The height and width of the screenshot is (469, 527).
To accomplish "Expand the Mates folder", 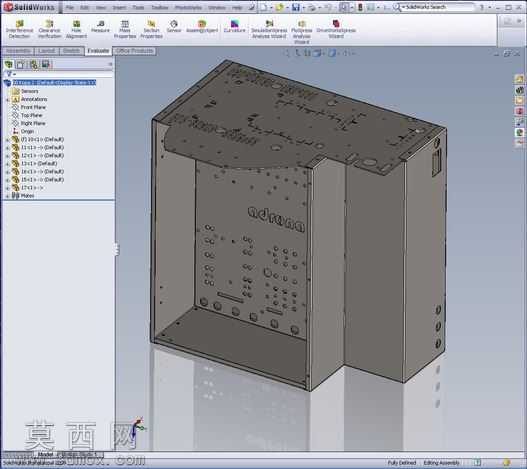I will pyautogui.click(x=7, y=196).
